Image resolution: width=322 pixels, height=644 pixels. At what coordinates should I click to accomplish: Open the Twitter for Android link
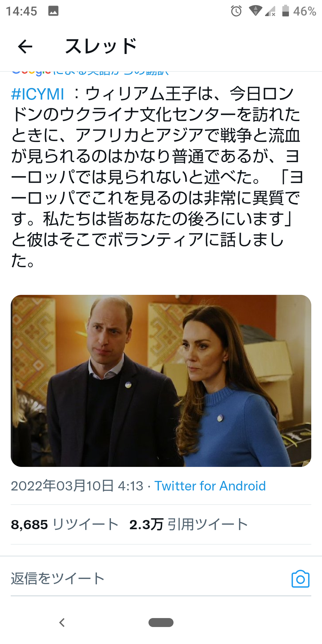(210, 486)
